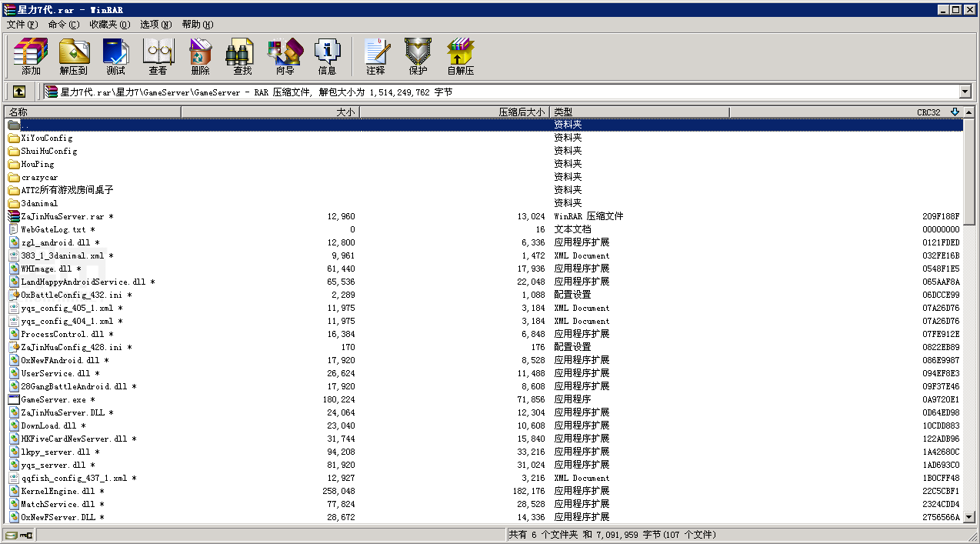980x544 pixels.
Task: Select yqs_server.dll file
Action: pyautogui.click(x=58, y=465)
